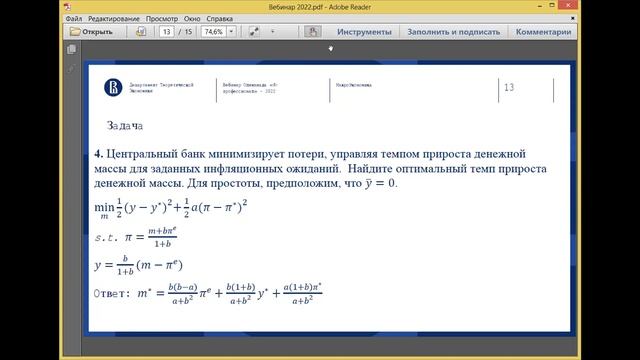
Task: Click the total pages text 15
Action: [x=188, y=31]
